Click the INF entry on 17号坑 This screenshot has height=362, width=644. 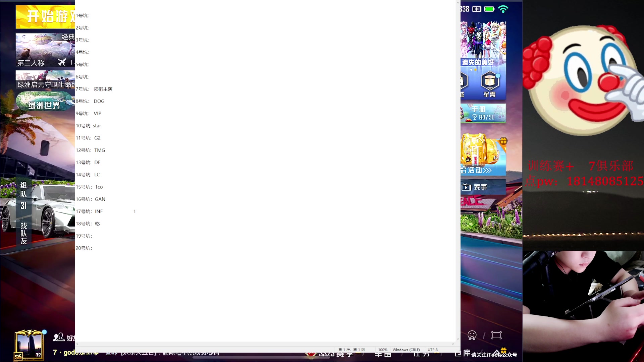point(99,212)
